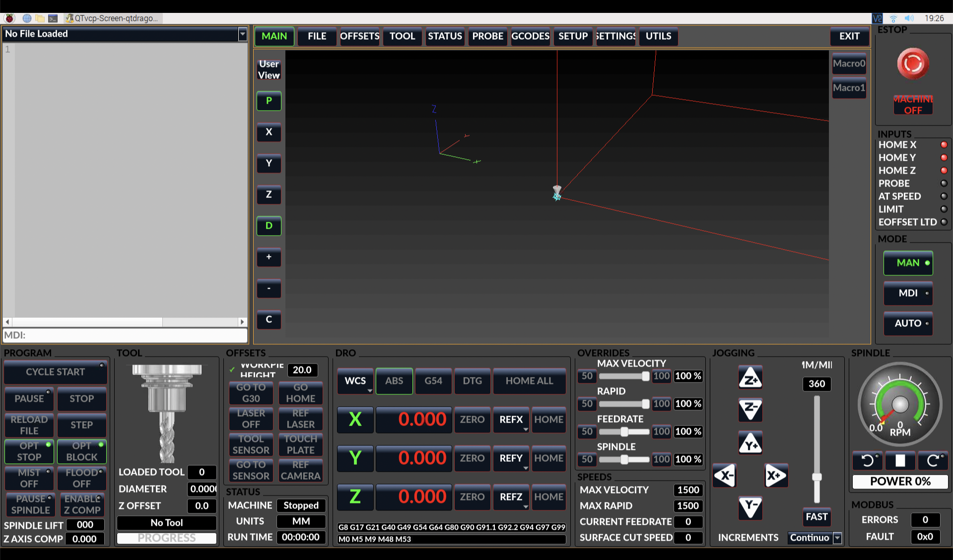The height and width of the screenshot is (560, 953).
Task: Open the file name dropdown arrow
Action: tap(242, 34)
